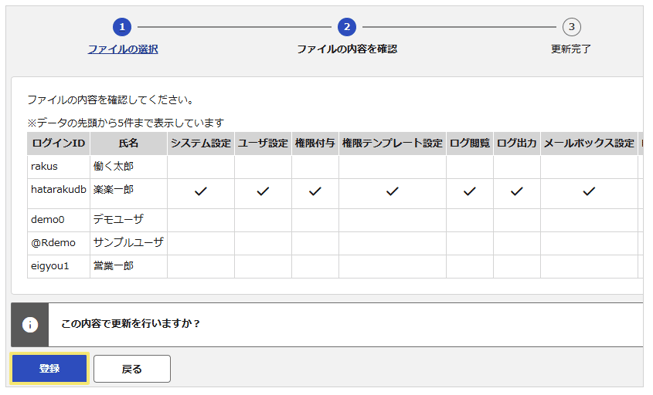Click the name デモユーザ
This screenshot has height=395, width=653.
[118, 219]
